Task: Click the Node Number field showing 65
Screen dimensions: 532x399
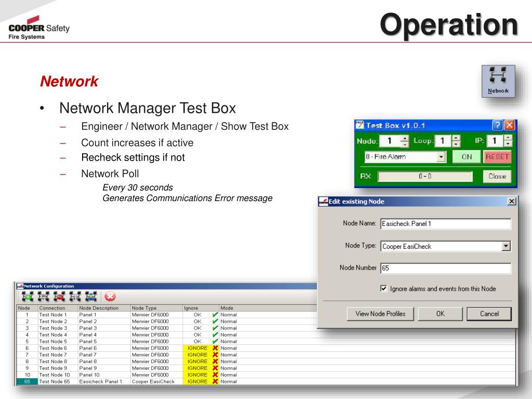Action: point(446,268)
